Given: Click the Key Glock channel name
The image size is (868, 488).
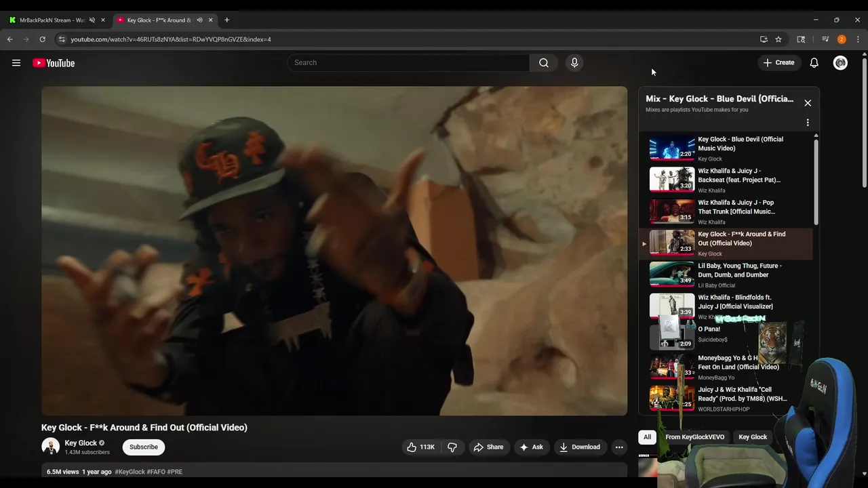Looking at the screenshot, I should [81, 443].
